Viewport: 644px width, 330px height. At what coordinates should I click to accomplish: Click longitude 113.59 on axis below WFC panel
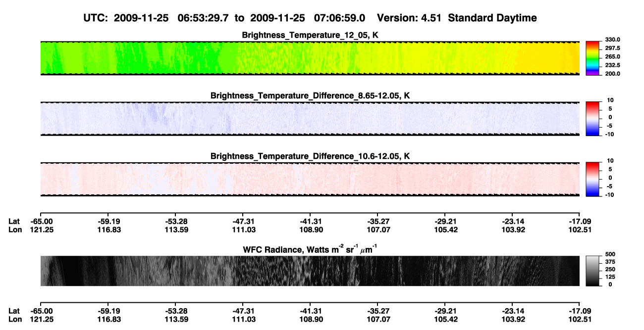click(x=175, y=319)
